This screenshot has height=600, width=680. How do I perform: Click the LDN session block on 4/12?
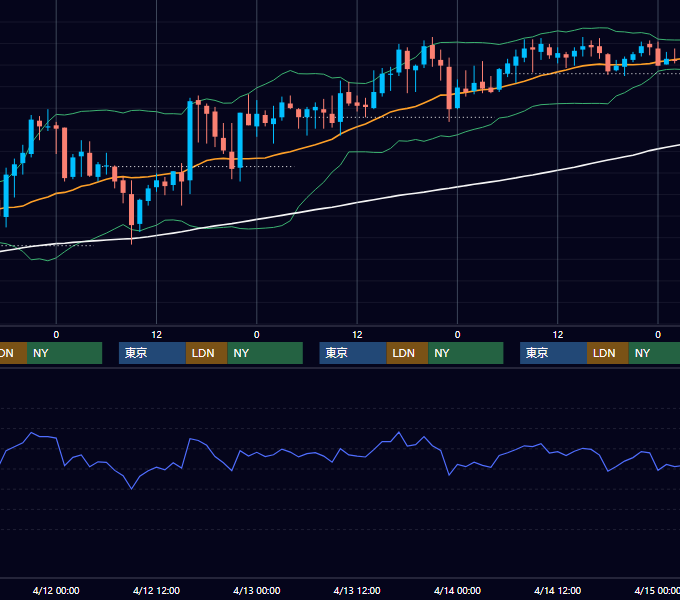coord(206,353)
